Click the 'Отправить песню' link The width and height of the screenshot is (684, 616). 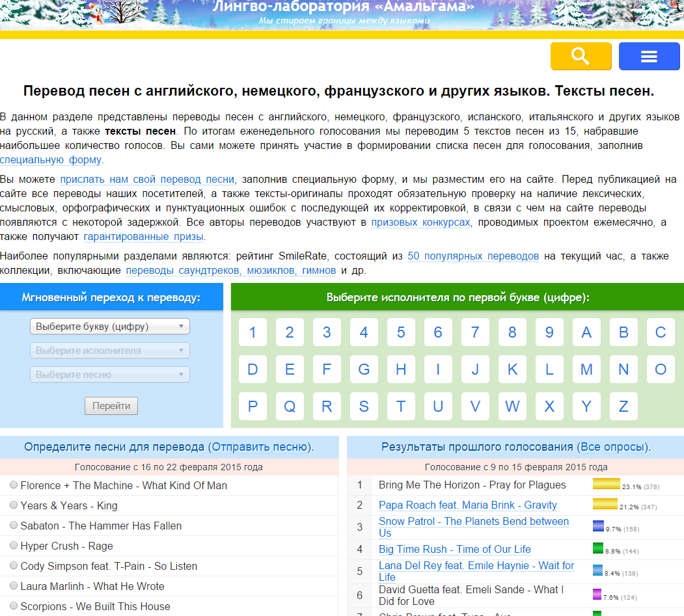point(260,447)
